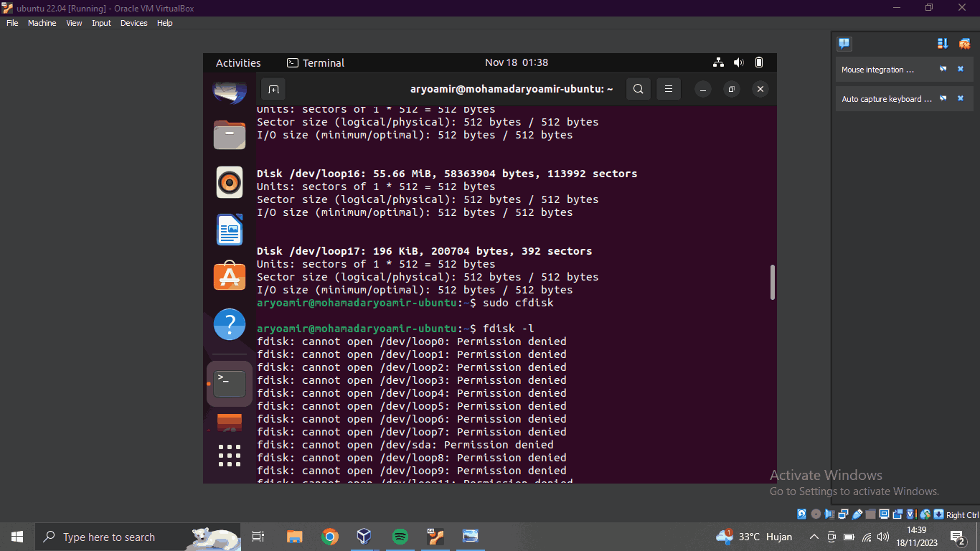
Task: Select the Terminal icon in the dock
Action: [230, 384]
